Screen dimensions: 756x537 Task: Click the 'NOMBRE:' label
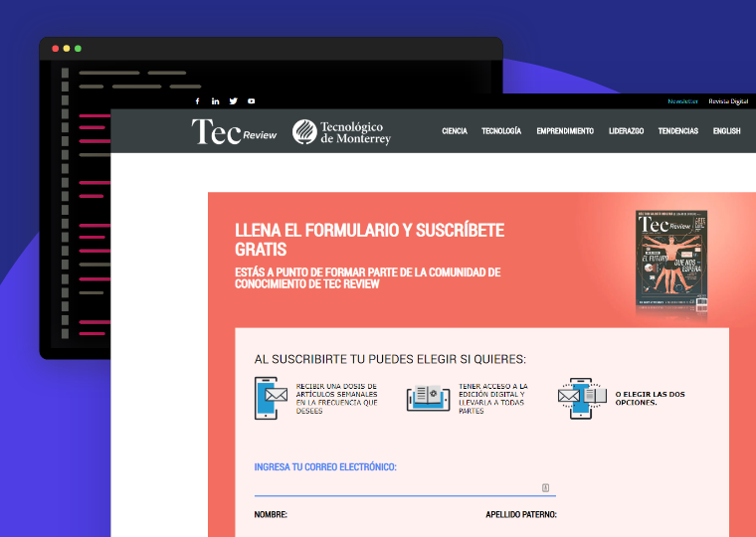[271, 514]
